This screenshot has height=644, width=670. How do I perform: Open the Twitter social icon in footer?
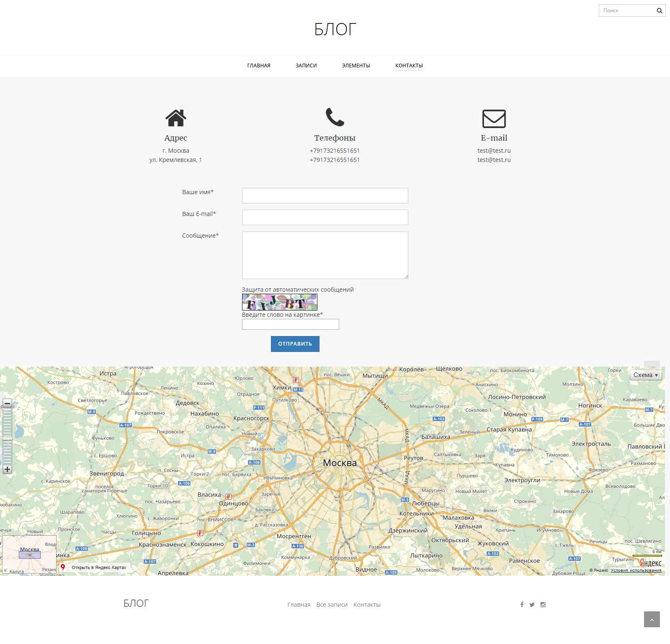tap(532, 605)
